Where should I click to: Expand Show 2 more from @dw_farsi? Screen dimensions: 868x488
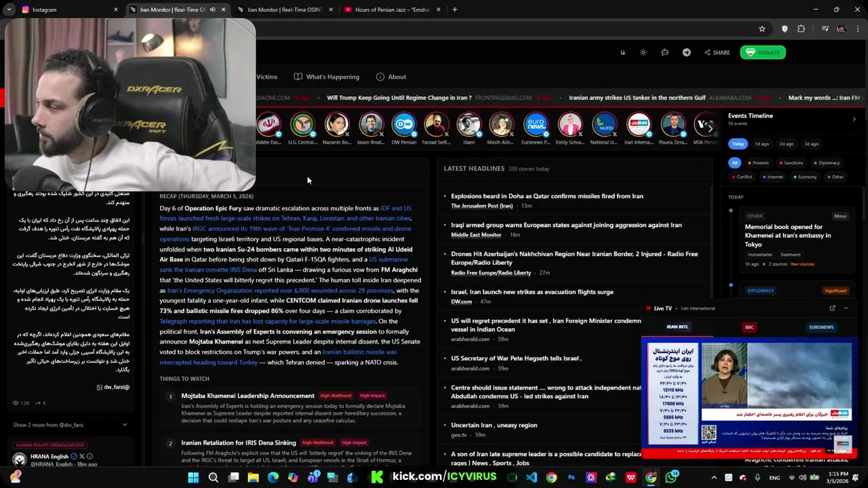coord(71,425)
